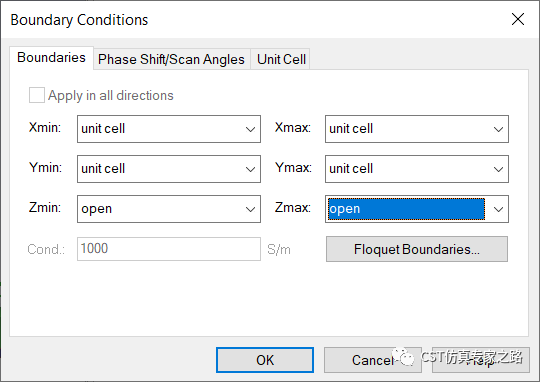Click the S/m unit label

[279, 249]
